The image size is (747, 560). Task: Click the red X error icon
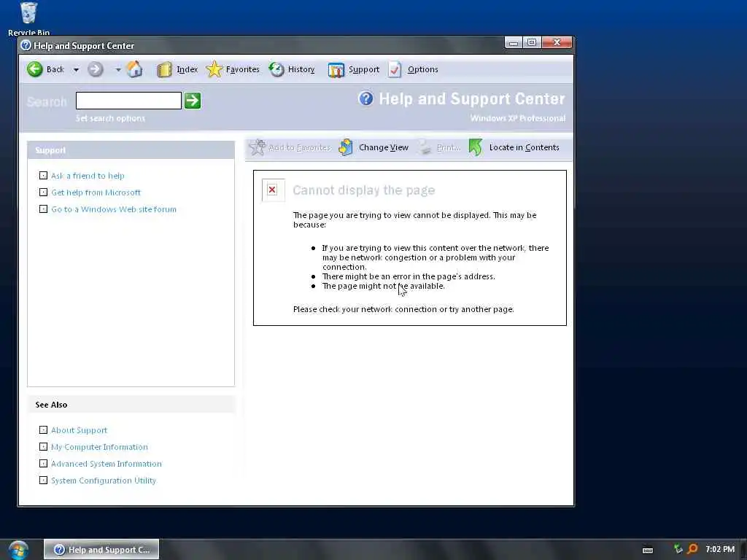pyautogui.click(x=273, y=190)
